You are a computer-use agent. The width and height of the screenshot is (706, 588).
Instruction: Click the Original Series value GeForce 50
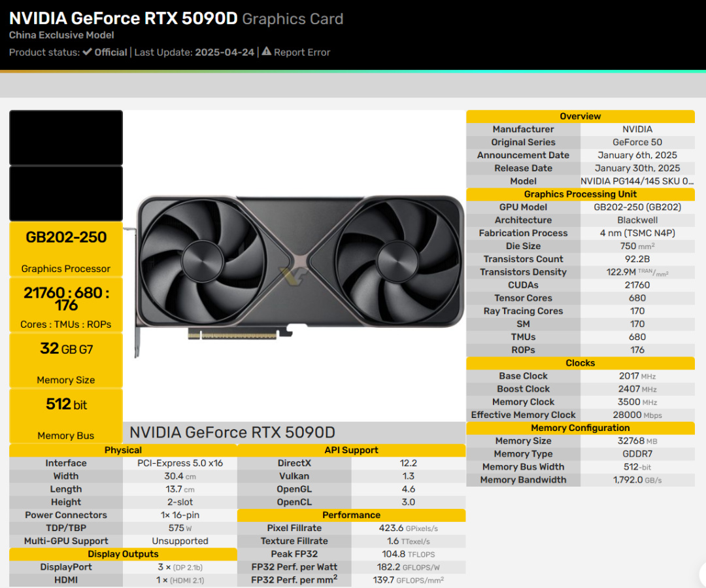click(637, 143)
